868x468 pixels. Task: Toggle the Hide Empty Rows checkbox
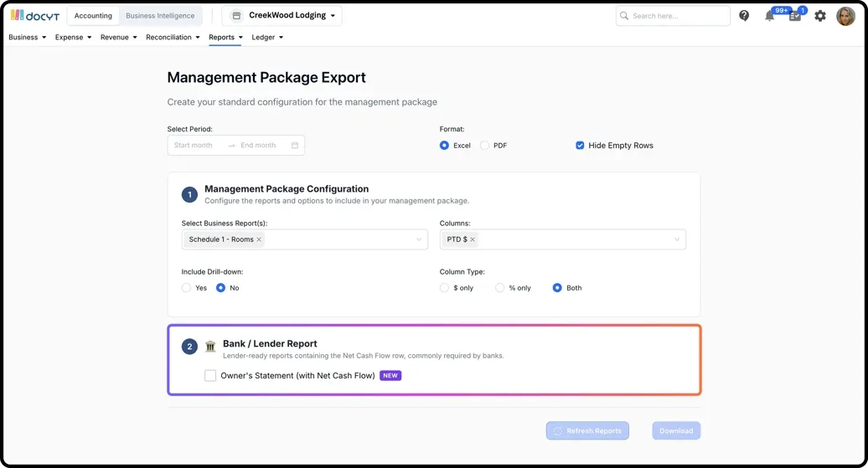[580, 146]
